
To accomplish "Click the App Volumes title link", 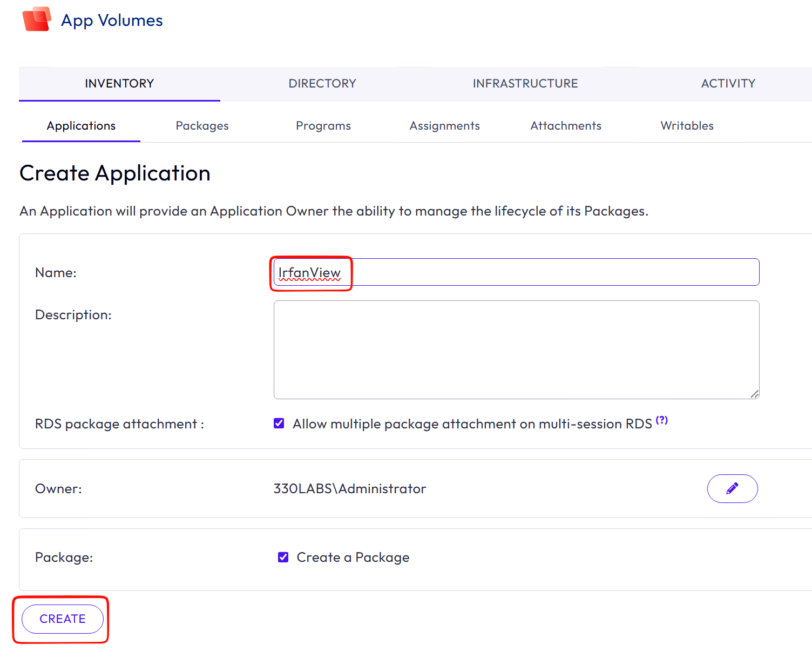I will coord(112,21).
